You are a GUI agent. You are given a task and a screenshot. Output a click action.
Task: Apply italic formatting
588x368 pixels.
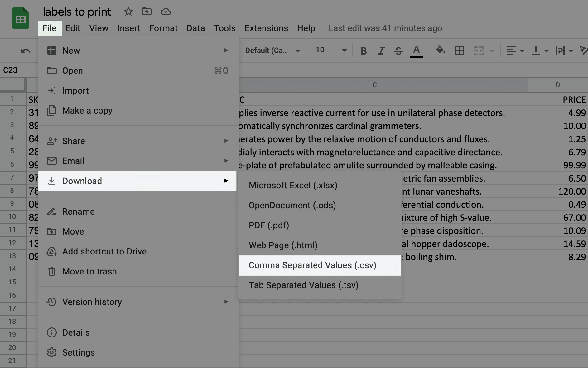(381, 51)
